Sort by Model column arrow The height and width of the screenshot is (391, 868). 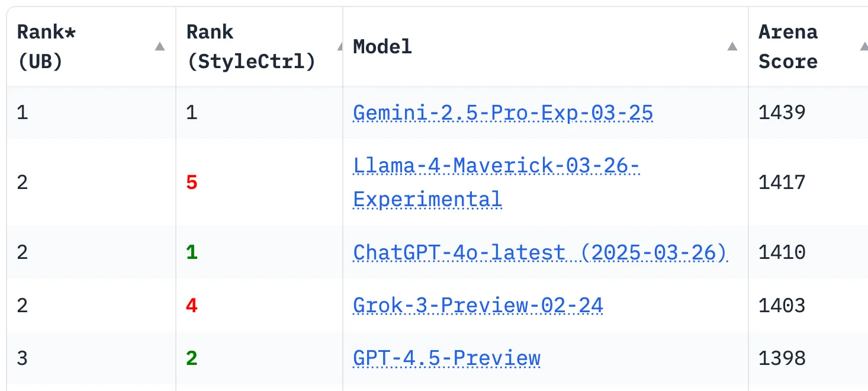tap(732, 47)
